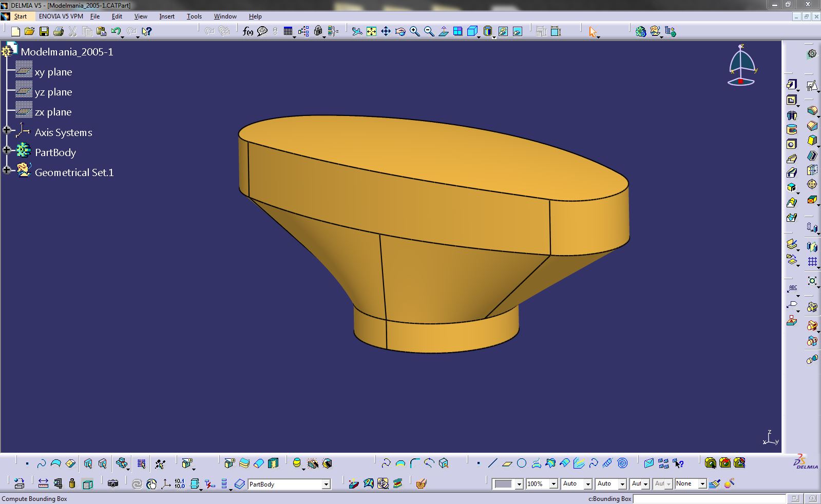Click the Line tool in bottom toolbar
The height and width of the screenshot is (504, 821).
click(x=492, y=463)
